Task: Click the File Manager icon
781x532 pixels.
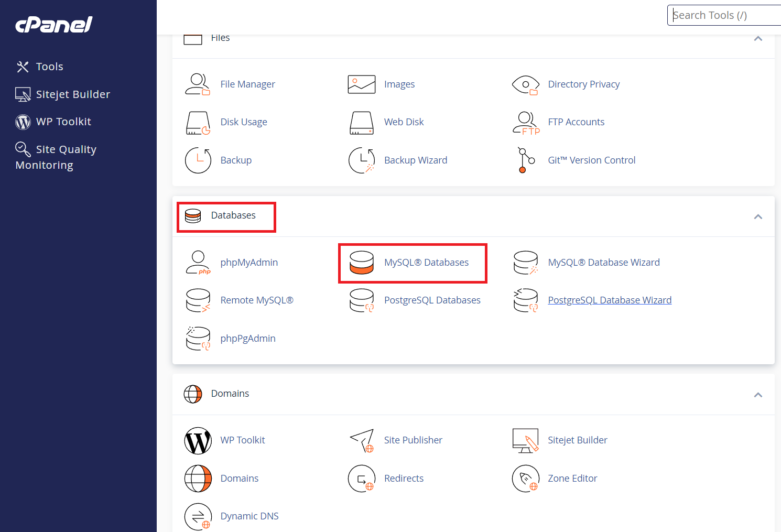Action: click(198, 84)
